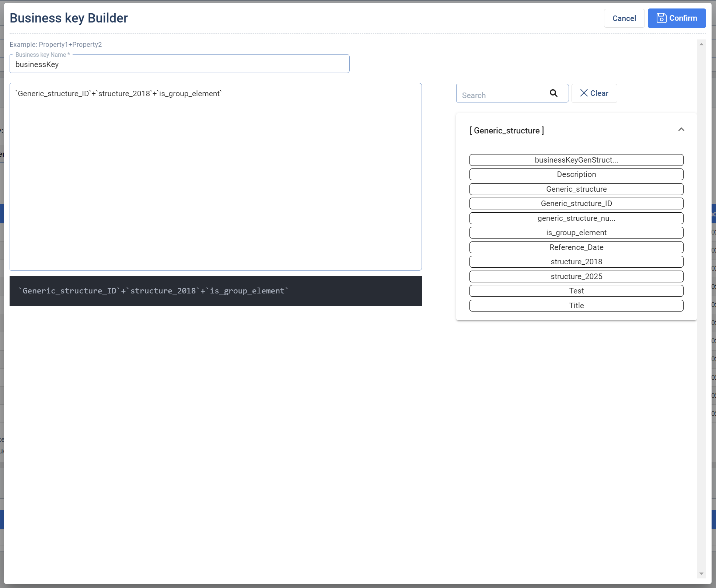716x588 pixels.
Task: Click the scroll up arrow in panel
Action: click(701, 44)
